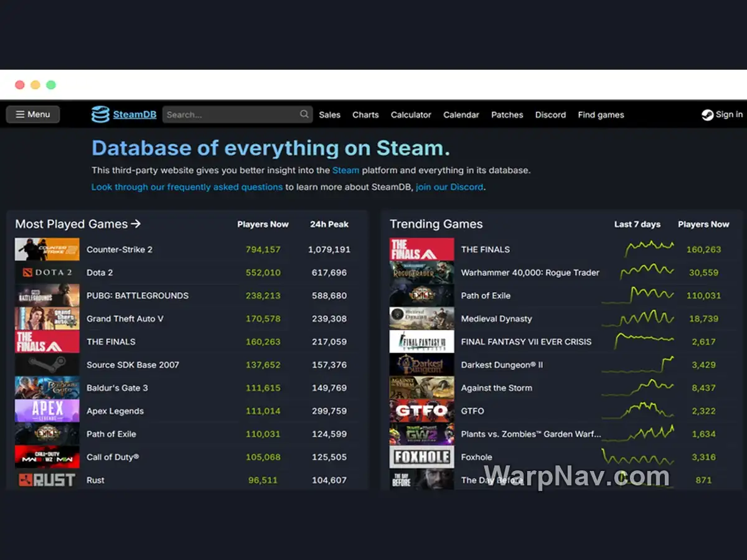Open the Most Played Games heading link
The image size is (747, 560).
tap(78, 224)
